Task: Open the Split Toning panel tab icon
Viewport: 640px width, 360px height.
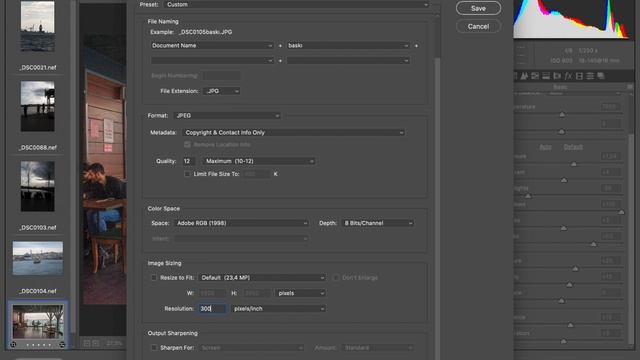Action: [546, 76]
